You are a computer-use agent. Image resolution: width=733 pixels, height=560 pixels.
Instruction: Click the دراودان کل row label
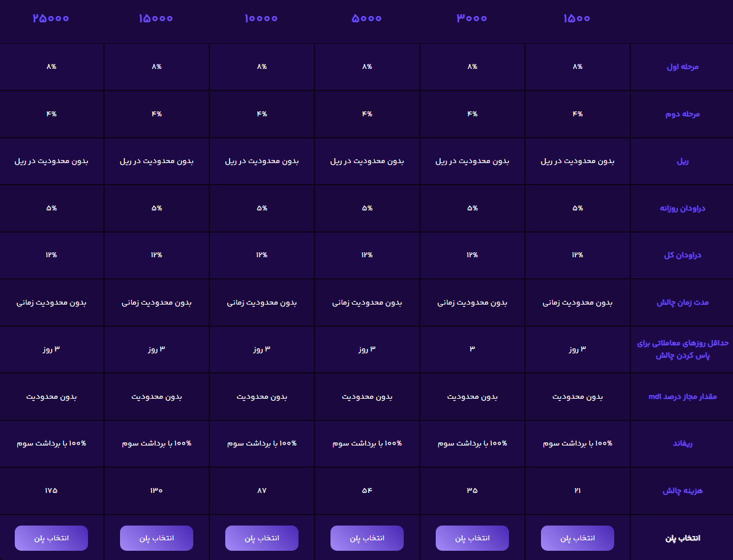tap(683, 255)
